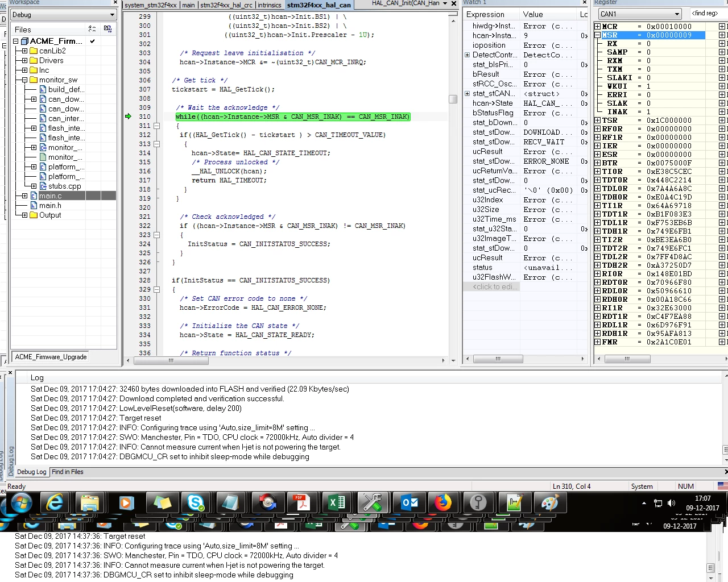The image size is (728, 582).
Task: Select the hcan->State watch row
Action: pos(526,103)
